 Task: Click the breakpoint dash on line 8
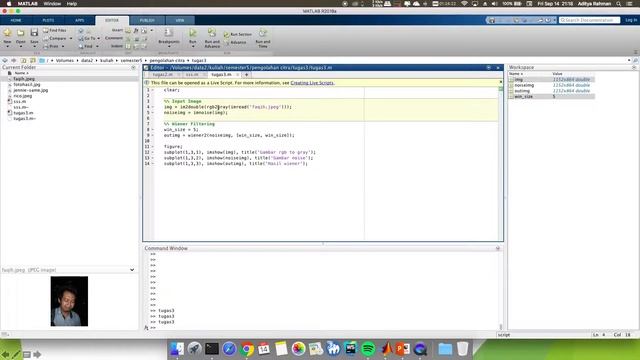(153, 129)
